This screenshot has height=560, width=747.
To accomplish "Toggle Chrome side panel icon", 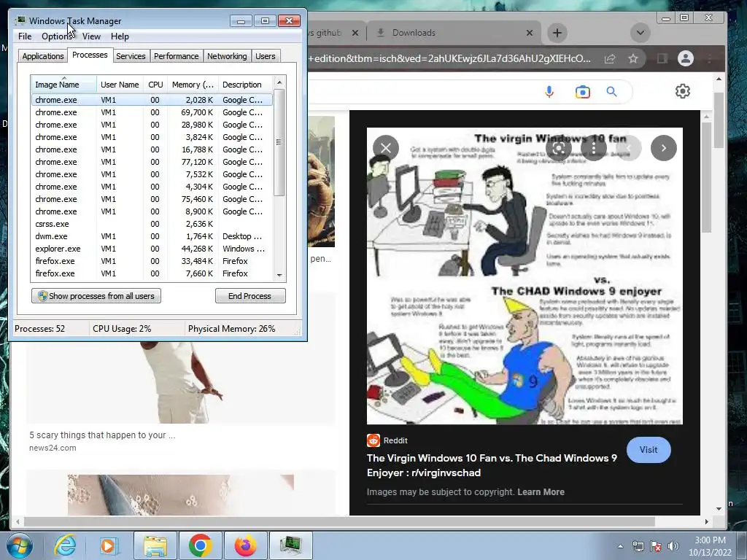I will coord(662,58).
